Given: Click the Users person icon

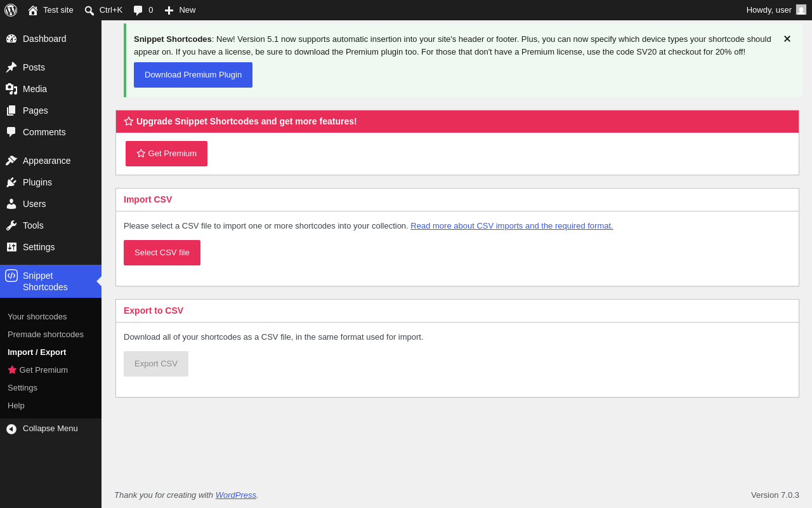Looking at the screenshot, I should (x=11, y=204).
